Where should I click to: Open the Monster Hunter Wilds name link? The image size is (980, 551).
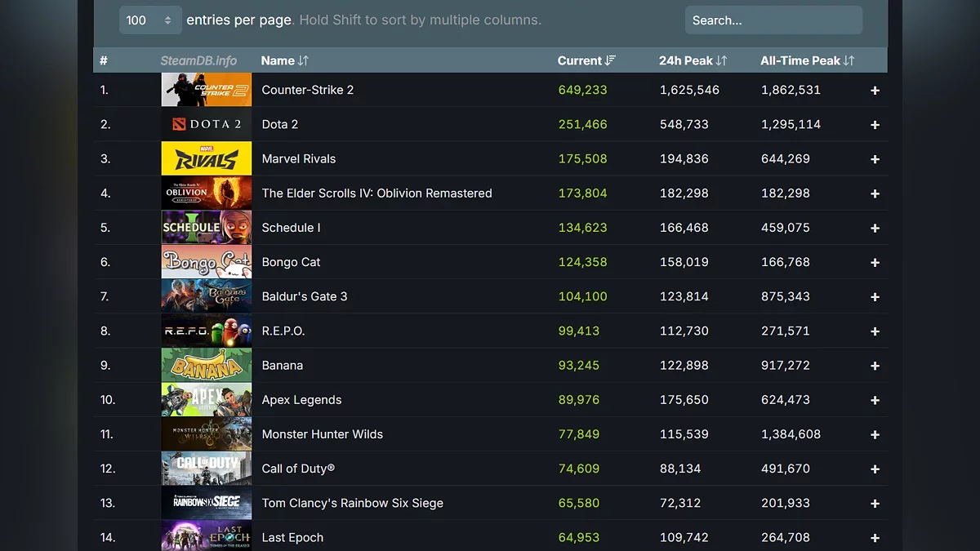pyautogui.click(x=323, y=434)
